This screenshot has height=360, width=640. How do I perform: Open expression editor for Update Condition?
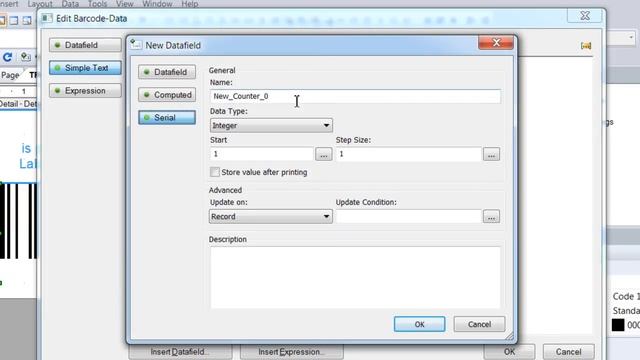tap(491, 217)
